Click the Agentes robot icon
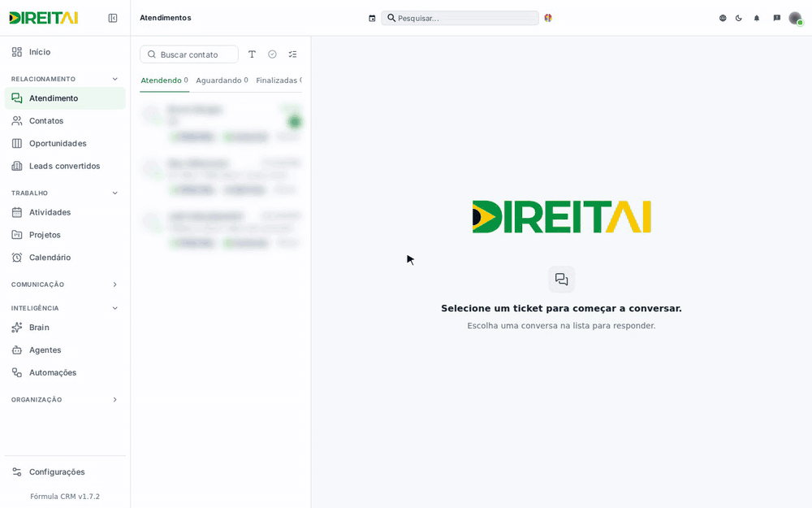The height and width of the screenshot is (508, 812). (x=17, y=350)
